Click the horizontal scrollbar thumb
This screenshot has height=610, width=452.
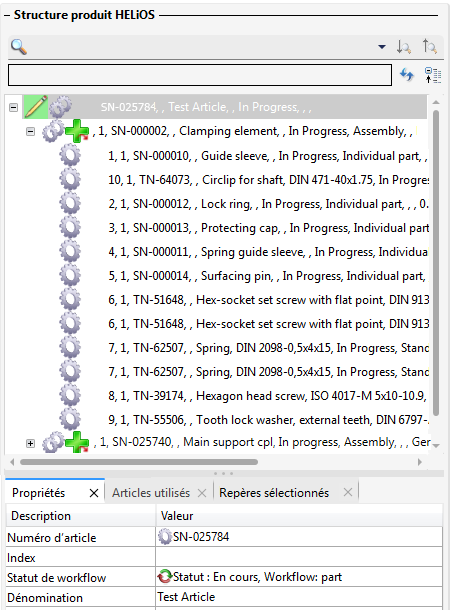pyautogui.click(x=139, y=462)
